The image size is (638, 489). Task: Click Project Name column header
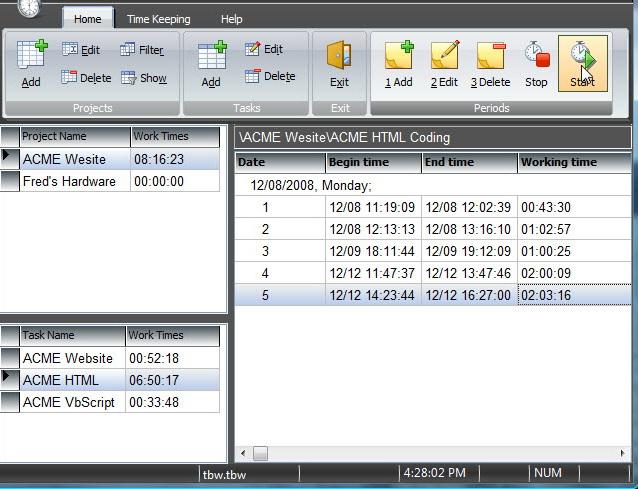(75, 136)
